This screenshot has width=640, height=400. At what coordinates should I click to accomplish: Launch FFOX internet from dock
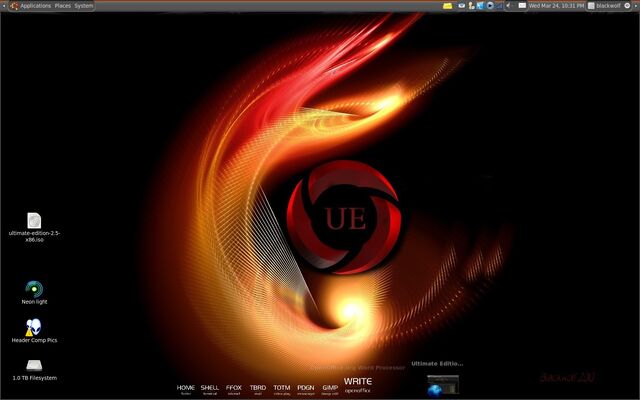tap(234, 389)
